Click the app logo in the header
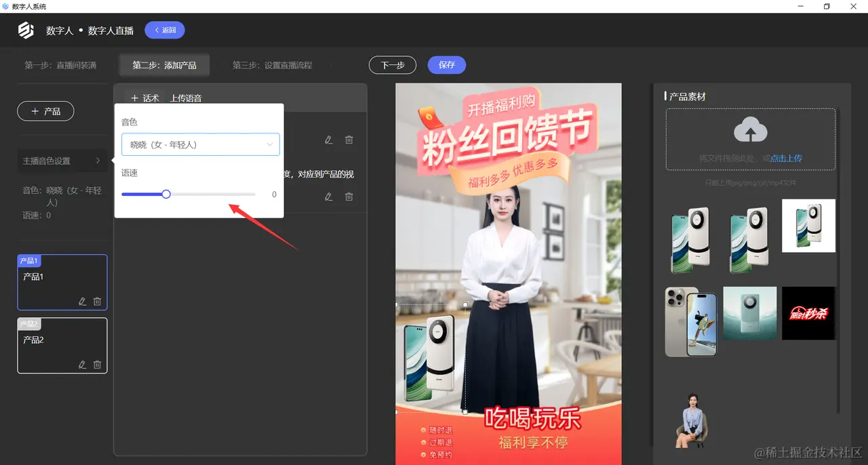 pyautogui.click(x=26, y=31)
